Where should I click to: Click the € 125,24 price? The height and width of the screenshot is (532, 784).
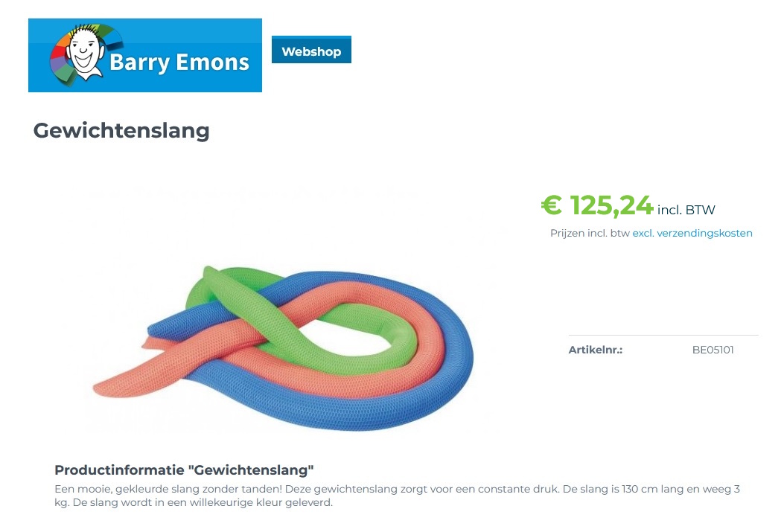(597, 205)
